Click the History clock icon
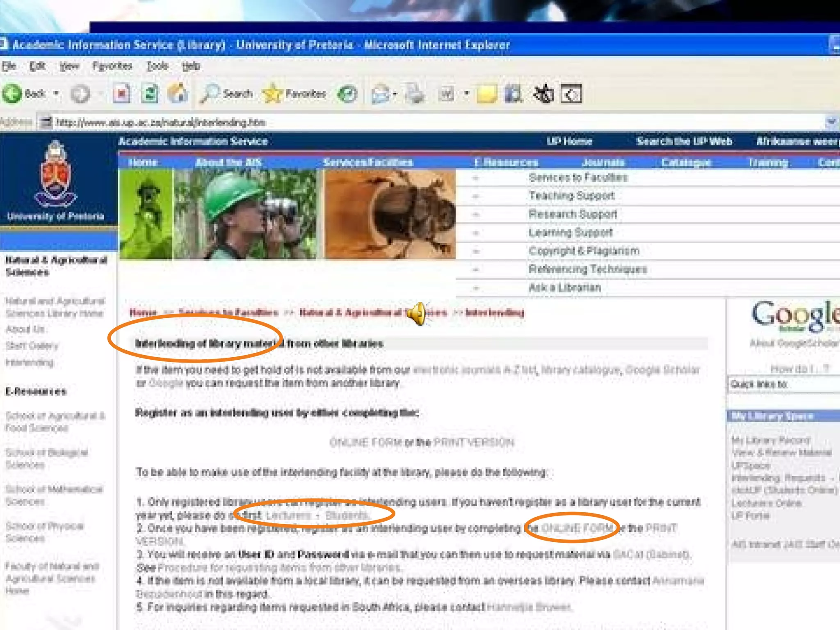This screenshot has width=840, height=630. coord(347,94)
